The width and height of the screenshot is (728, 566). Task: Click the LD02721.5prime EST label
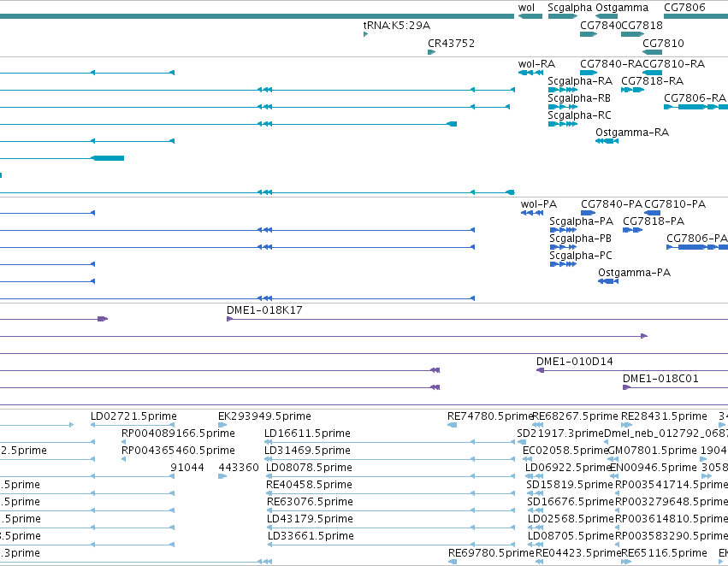click(133, 416)
